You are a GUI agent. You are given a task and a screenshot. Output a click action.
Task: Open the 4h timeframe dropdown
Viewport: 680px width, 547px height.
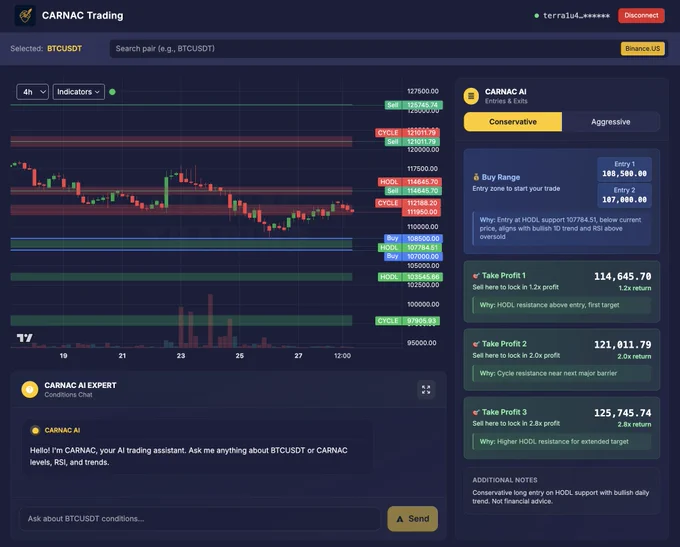[x=33, y=92]
